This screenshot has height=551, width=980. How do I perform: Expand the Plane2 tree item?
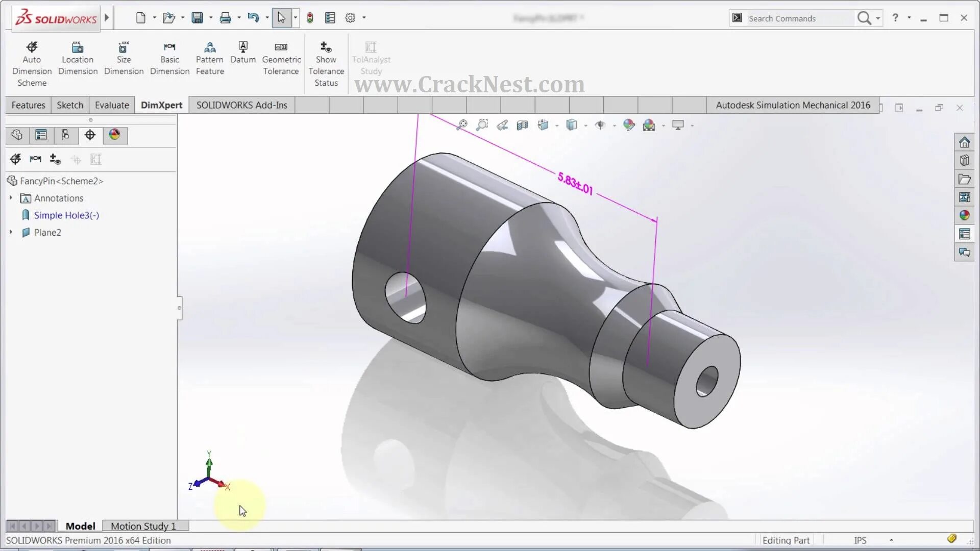(11, 232)
